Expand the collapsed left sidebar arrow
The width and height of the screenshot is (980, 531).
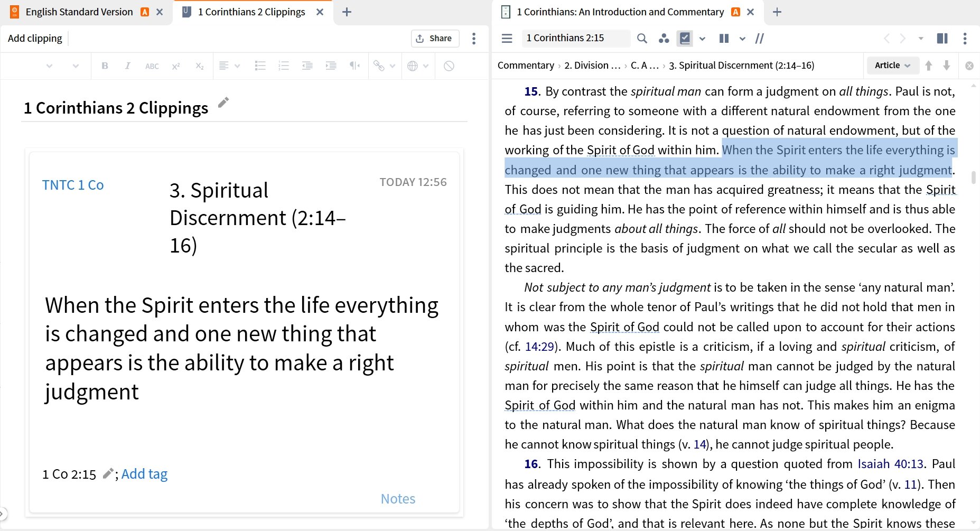pos(3,513)
